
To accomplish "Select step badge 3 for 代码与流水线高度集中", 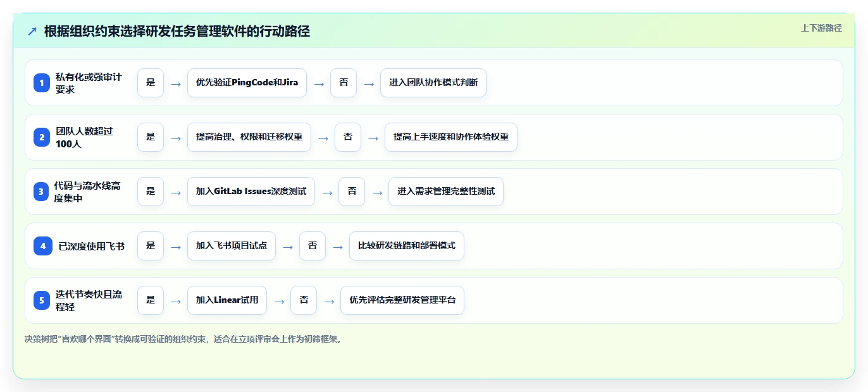I will (x=42, y=192).
